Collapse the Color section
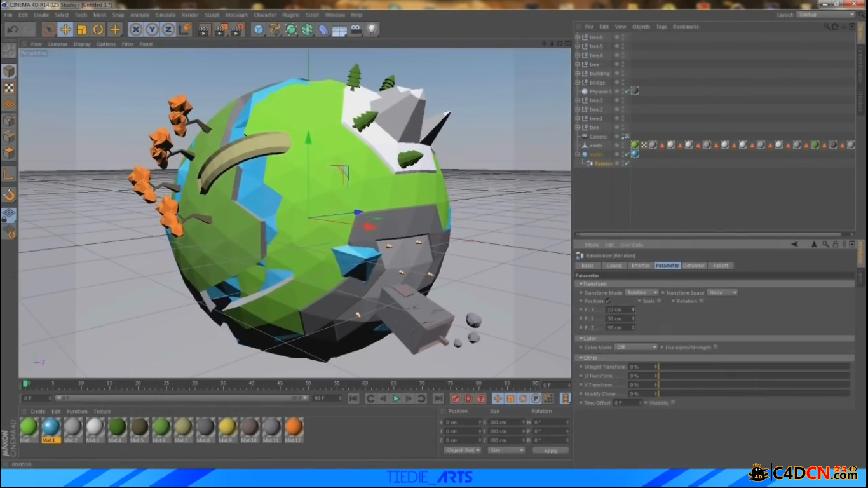 coord(581,339)
